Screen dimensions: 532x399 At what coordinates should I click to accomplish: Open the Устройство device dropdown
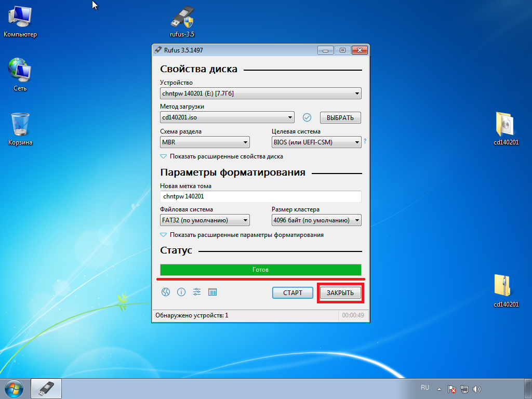(261, 94)
